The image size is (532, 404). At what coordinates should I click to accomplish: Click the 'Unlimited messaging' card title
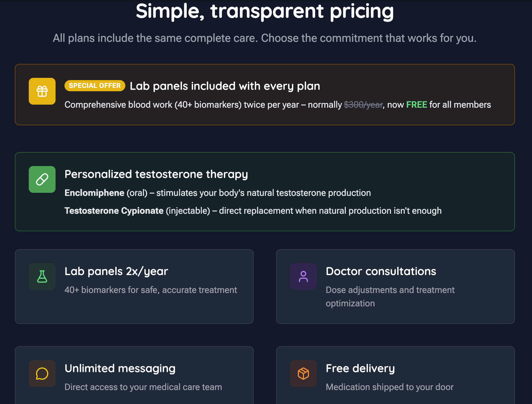(120, 368)
